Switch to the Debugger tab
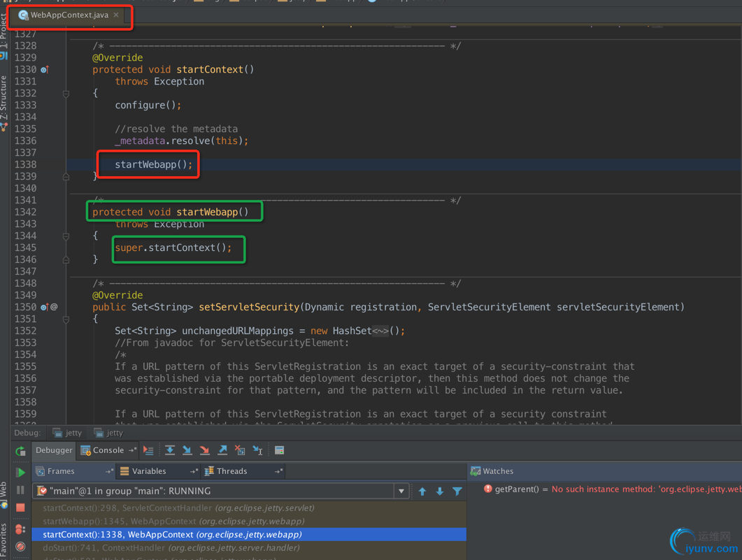Screen dimensions: 742x560 54,450
